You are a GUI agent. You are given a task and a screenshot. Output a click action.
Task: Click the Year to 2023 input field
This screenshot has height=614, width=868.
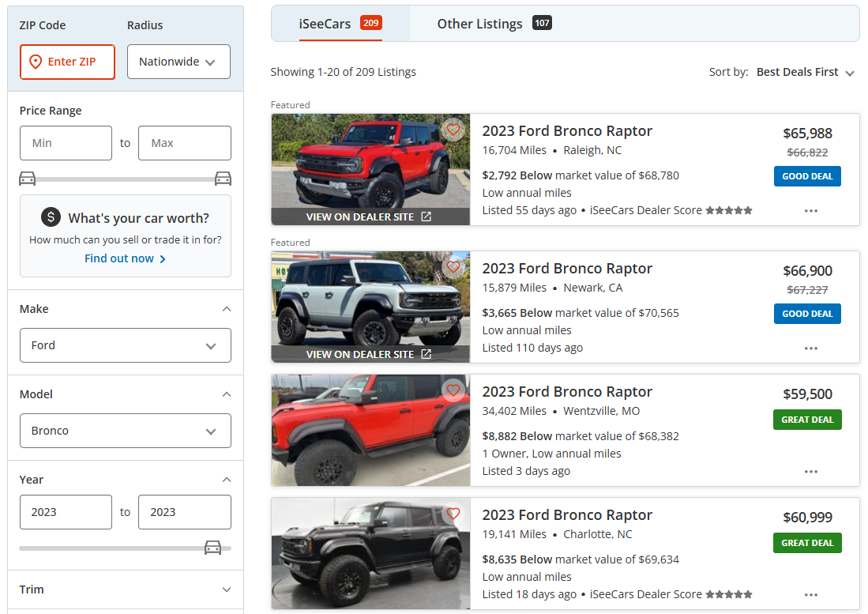coord(185,512)
